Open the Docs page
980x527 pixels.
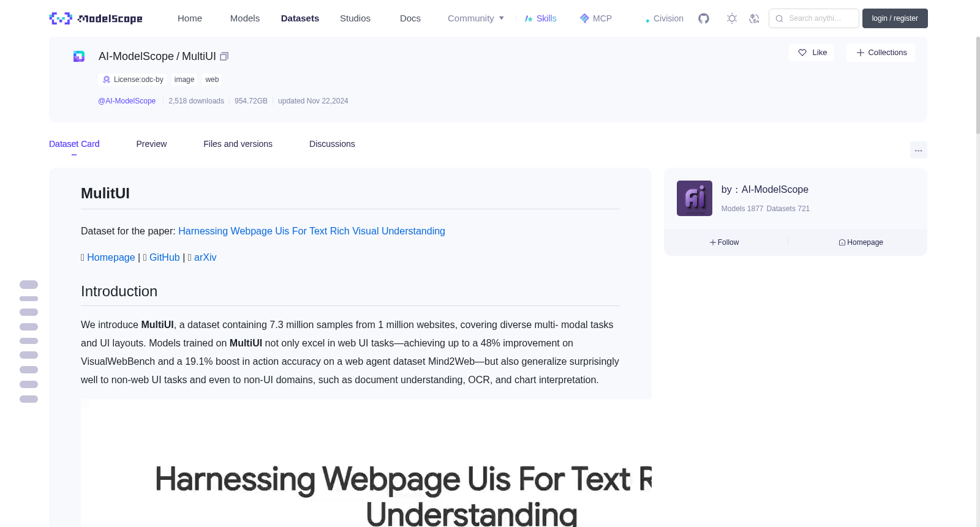click(x=410, y=18)
